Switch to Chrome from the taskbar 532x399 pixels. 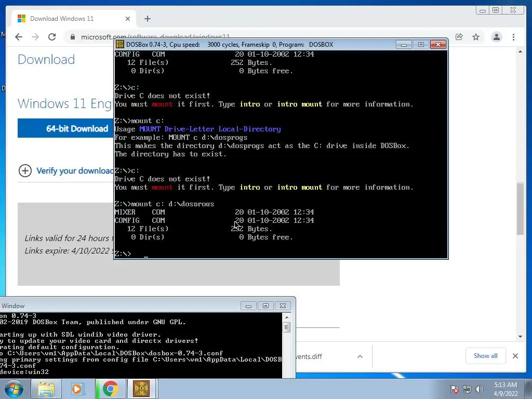[x=110, y=389]
